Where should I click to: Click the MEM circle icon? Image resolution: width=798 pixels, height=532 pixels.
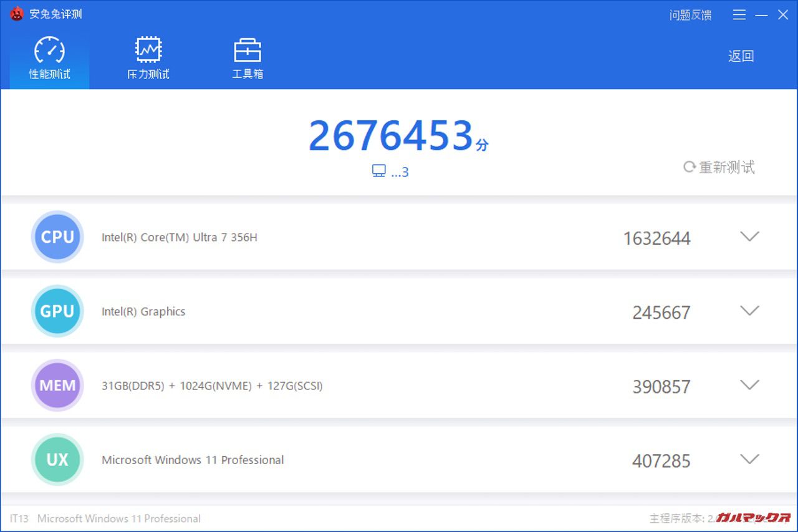click(57, 385)
